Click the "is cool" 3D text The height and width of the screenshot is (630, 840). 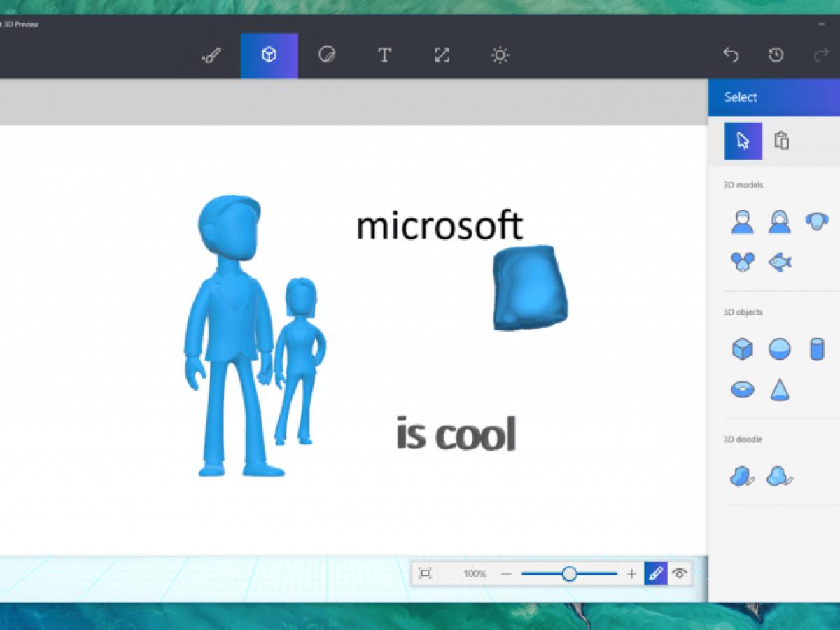tap(456, 433)
